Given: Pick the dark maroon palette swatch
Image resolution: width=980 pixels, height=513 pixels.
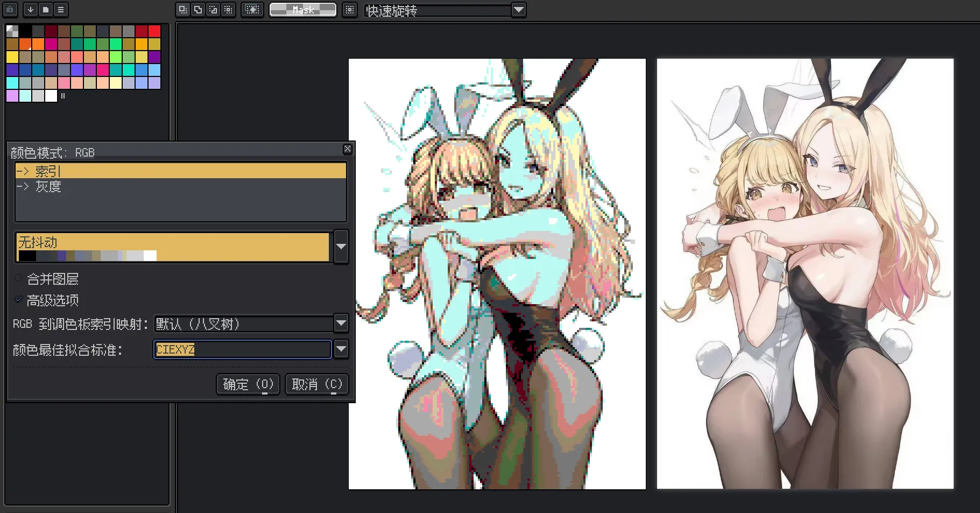Looking at the screenshot, I should tap(51, 31).
